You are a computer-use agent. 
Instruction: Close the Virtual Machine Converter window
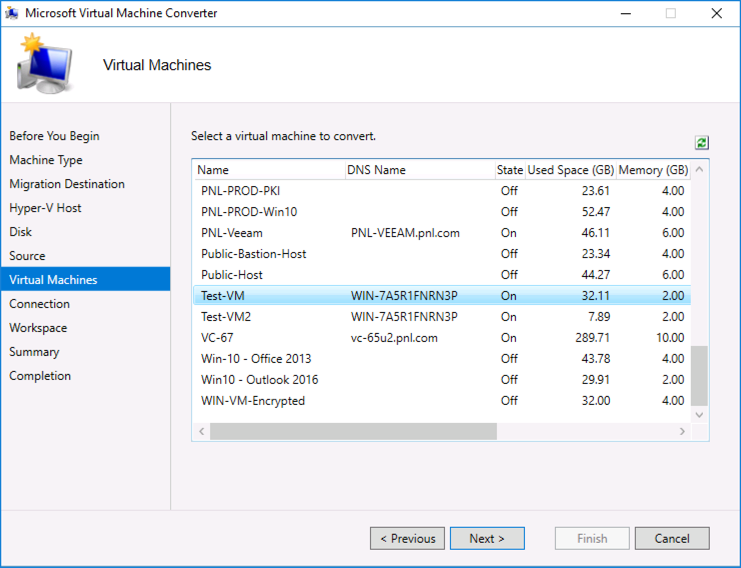[716, 13]
